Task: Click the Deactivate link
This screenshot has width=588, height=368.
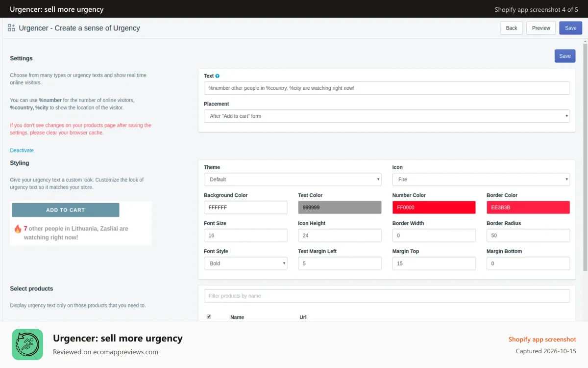Action: click(22, 150)
